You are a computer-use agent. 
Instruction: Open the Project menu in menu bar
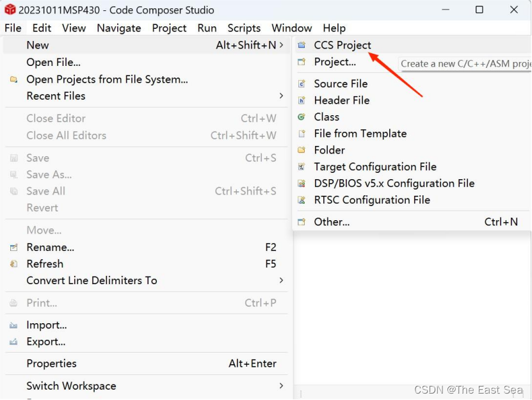coord(169,28)
